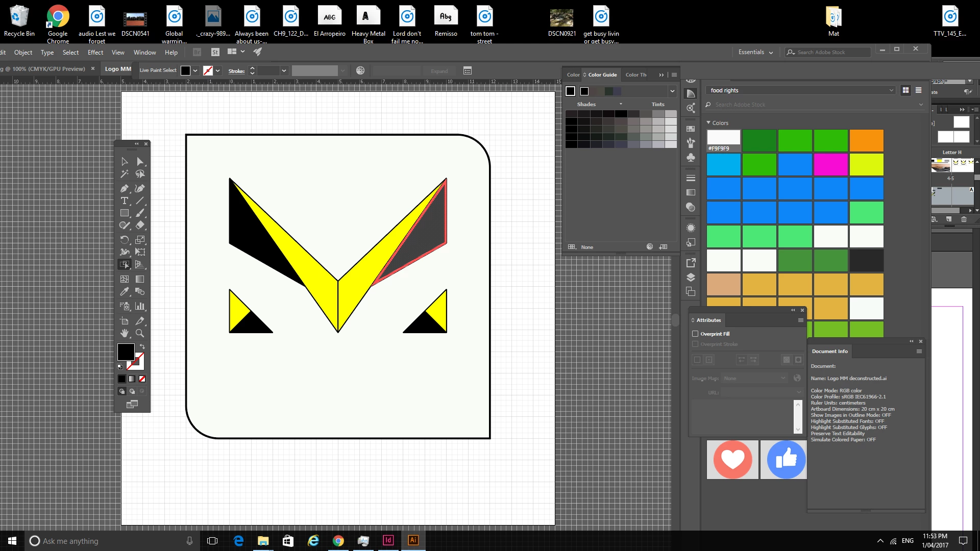The height and width of the screenshot is (551, 980).
Task: Open the Document Info tab
Action: tap(829, 351)
